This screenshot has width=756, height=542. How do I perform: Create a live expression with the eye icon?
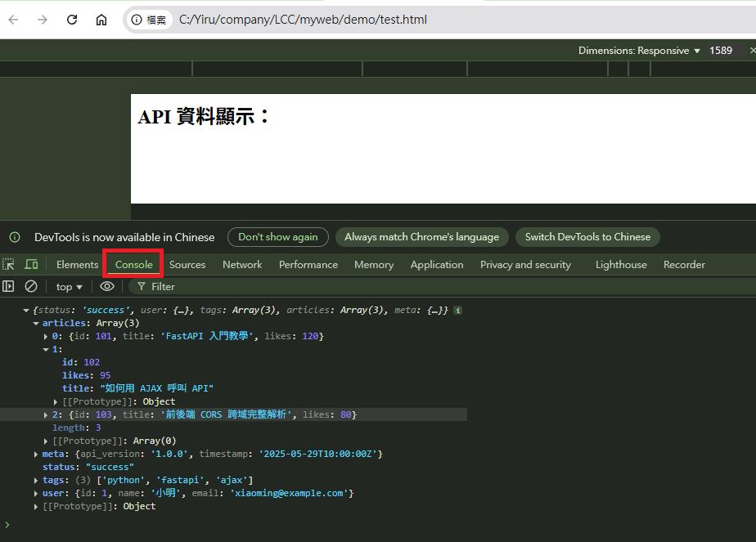pos(106,286)
